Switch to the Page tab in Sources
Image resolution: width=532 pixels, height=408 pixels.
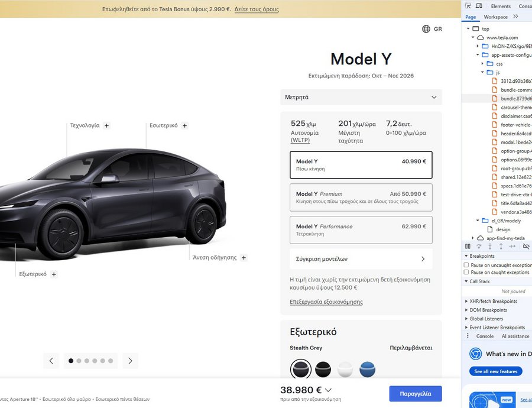coord(471,17)
